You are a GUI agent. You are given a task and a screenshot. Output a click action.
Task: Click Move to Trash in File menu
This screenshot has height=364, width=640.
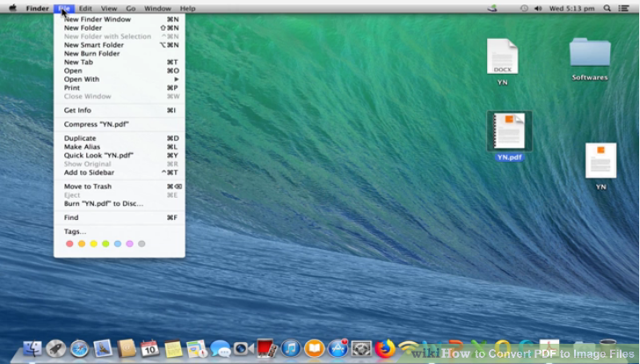pyautogui.click(x=88, y=186)
